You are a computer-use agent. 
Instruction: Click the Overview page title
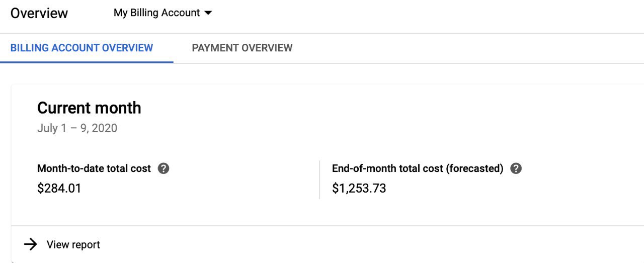coord(39,13)
